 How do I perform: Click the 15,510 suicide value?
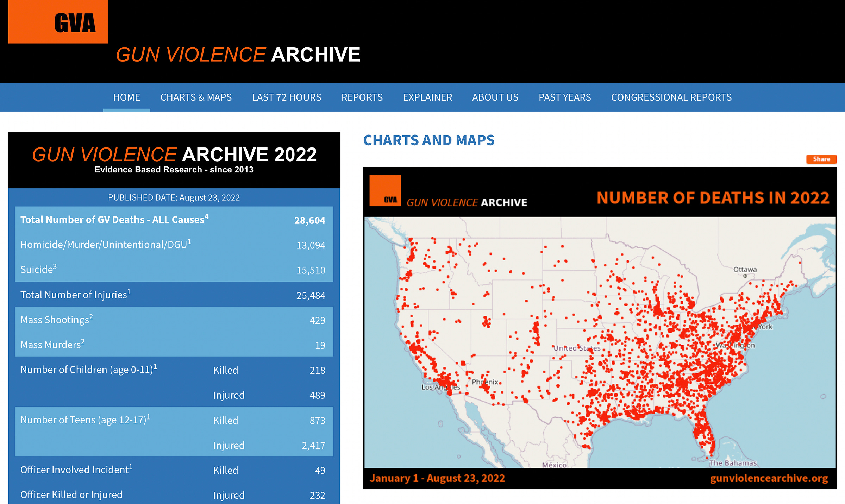[x=311, y=270]
